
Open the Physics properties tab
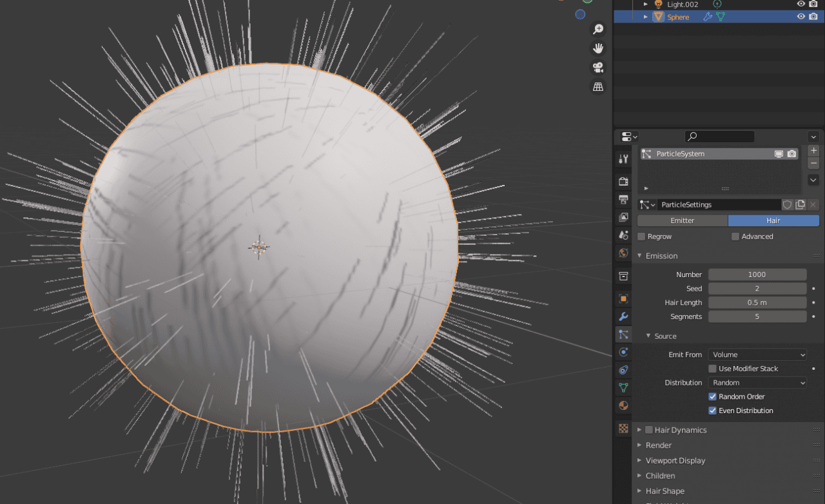(623, 352)
